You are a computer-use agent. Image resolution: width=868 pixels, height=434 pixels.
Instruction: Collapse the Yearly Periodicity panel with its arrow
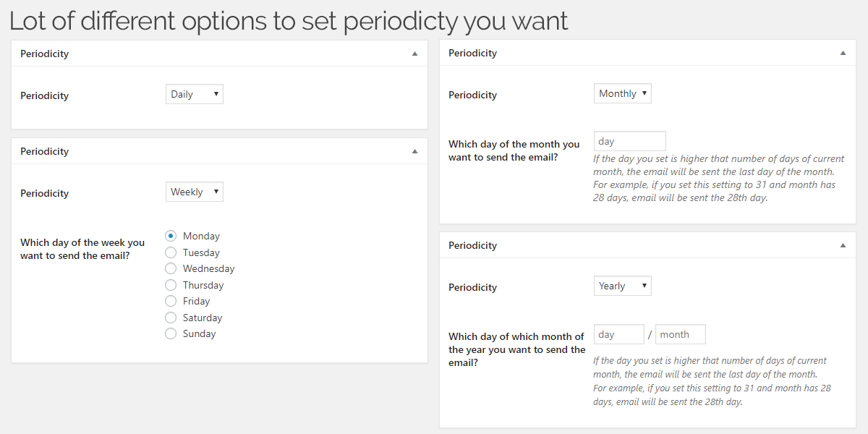coord(843,245)
